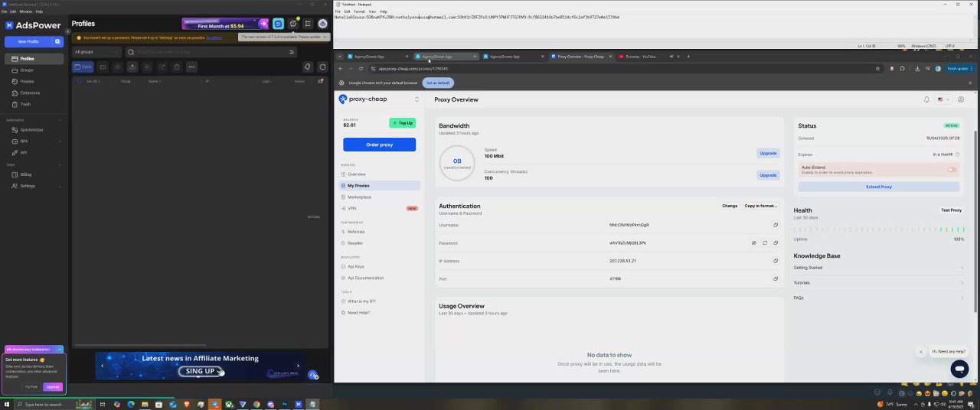This screenshot has height=410, width=980.
Task: Open Billing in AdsPower sidebar
Action: click(x=34, y=174)
